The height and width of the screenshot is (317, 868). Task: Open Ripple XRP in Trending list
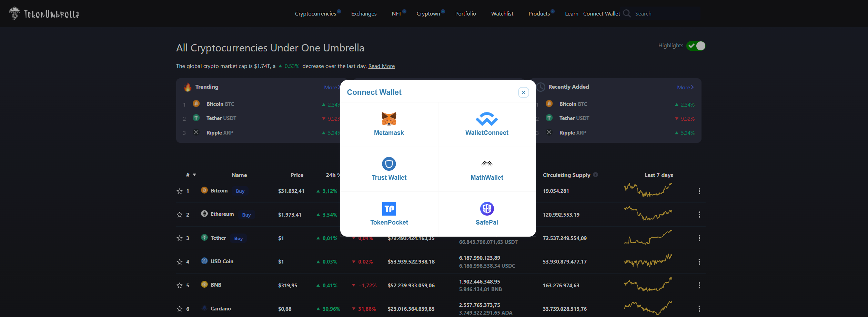(x=220, y=133)
